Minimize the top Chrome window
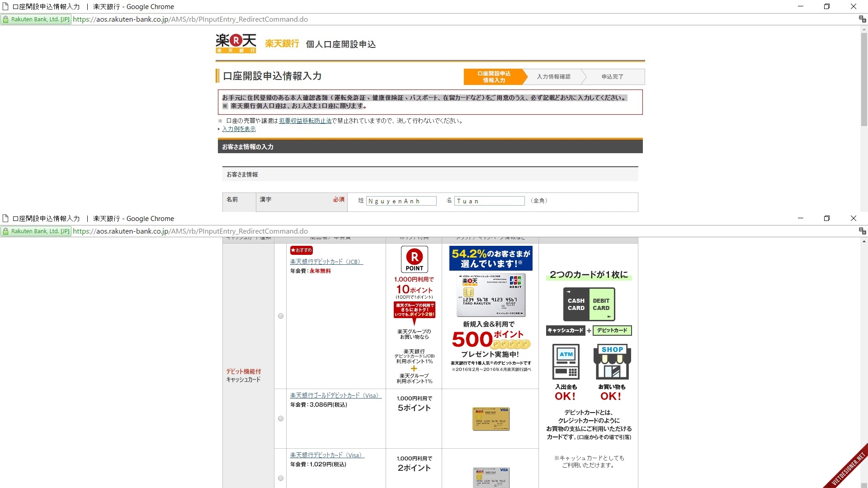 coord(801,6)
